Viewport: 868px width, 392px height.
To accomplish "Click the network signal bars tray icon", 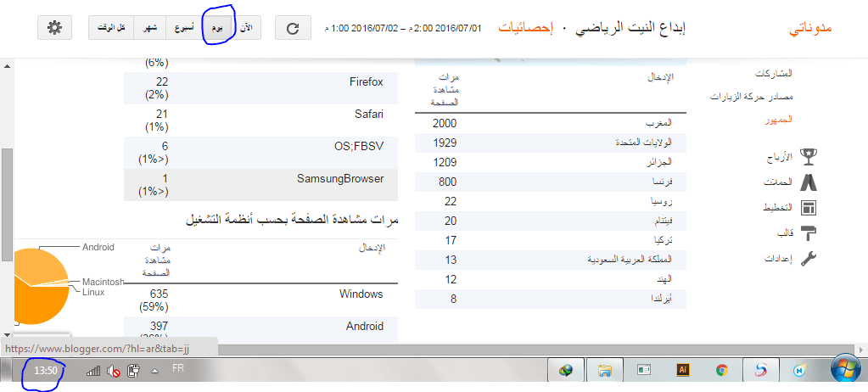I will click(x=93, y=371).
